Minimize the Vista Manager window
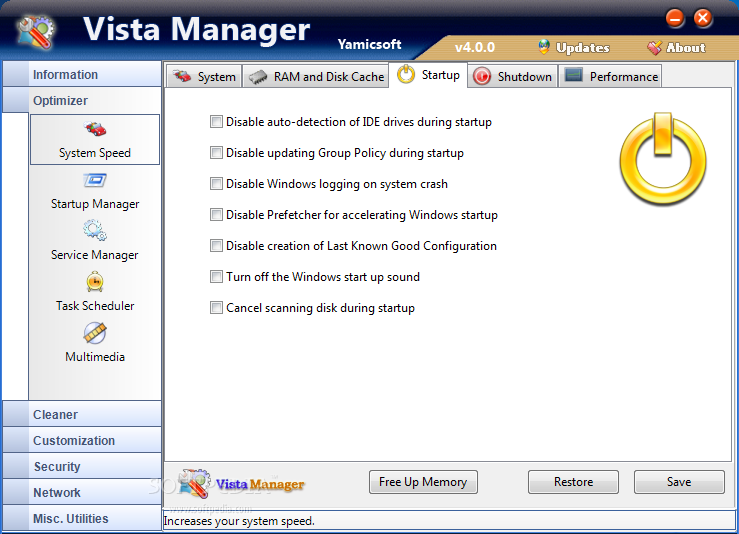Image resolution: width=739 pixels, height=534 pixels. pos(675,18)
